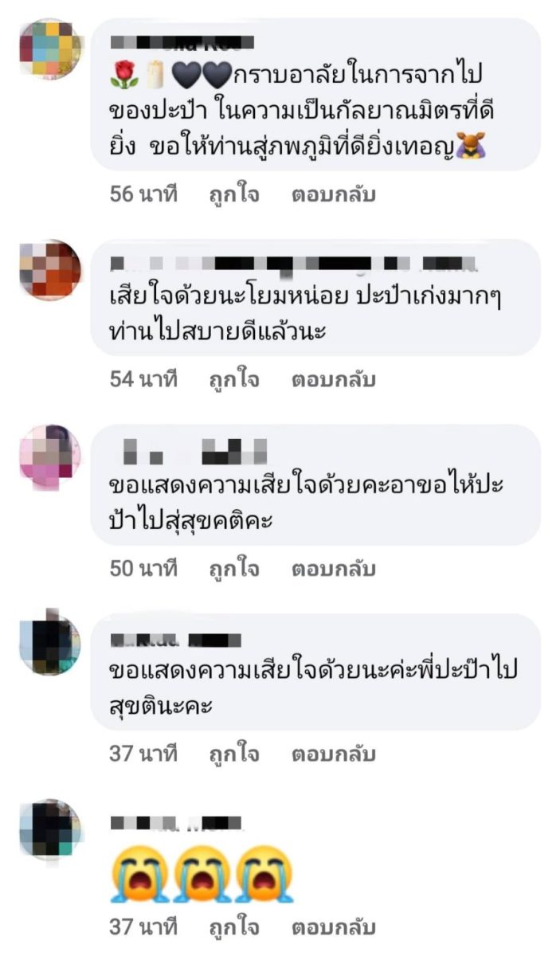Click ถูกใจ under the 50 นาที comment
560x956 pixels.
[x=233, y=569]
